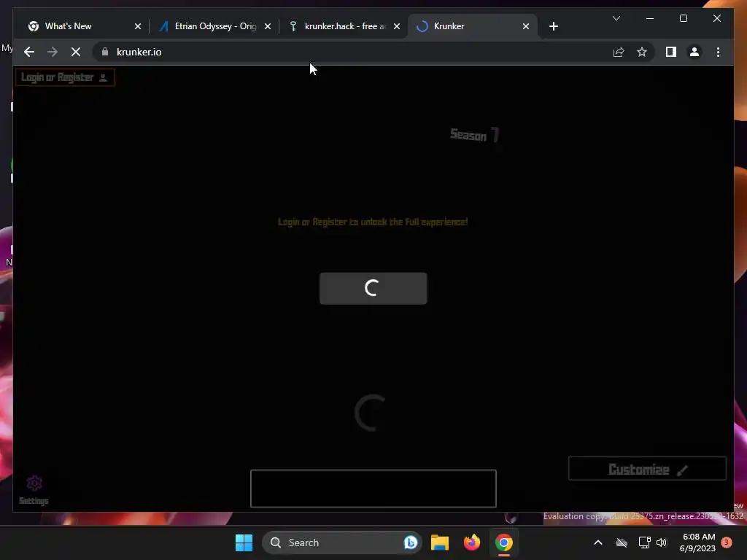747x560 pixels.
Task: Open the notification badge showing 3
Action: [x=726, y=542]
